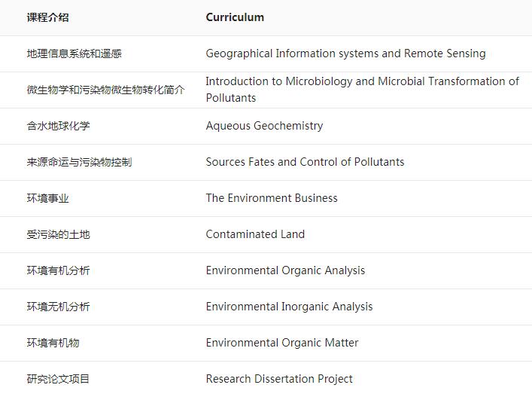
Task: Select the 地理信息系统和遥感 cell
Action: click(74, 53)
